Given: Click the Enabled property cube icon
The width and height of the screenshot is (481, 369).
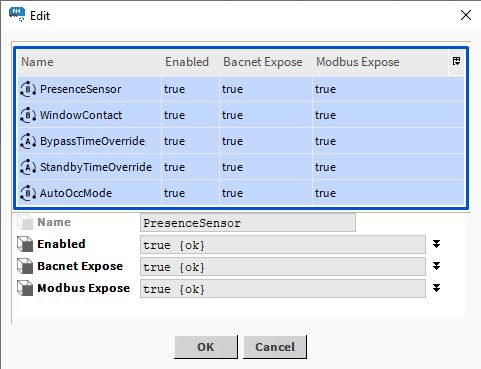Looking at the screenshot, I should [x=25, y=244].
